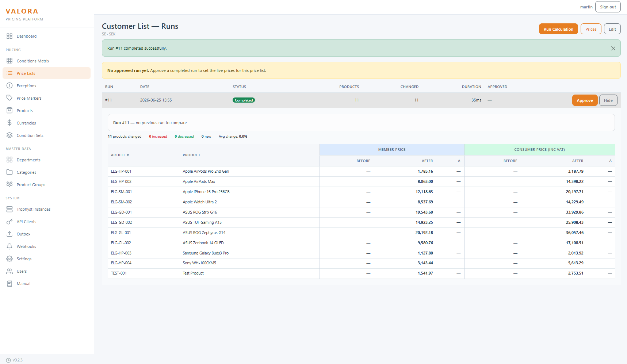Click the Outbox upload icon
Viewport: 627px width, 364px height.
tap(9, 234)
